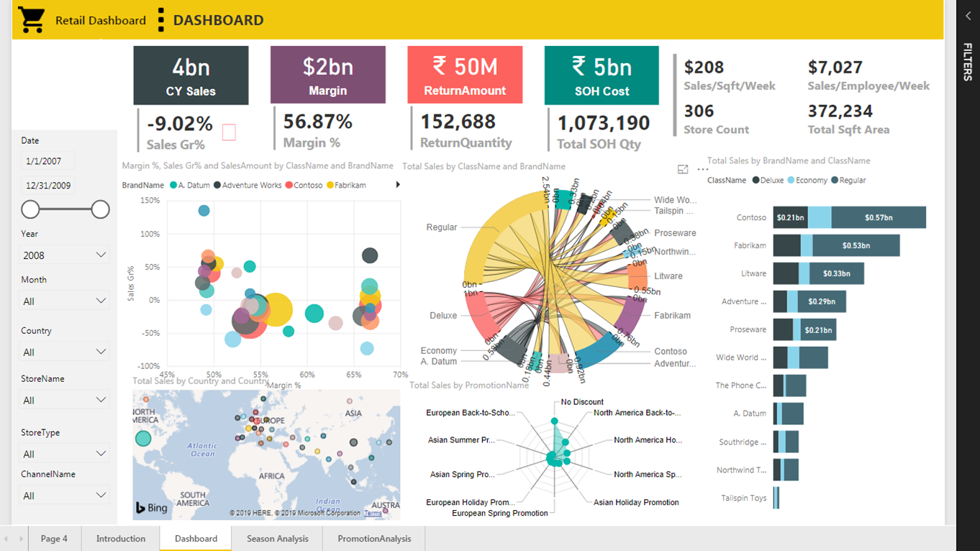Click the teal North America bubble on map
Screen dimensions: 980x551
click(143, 438)
